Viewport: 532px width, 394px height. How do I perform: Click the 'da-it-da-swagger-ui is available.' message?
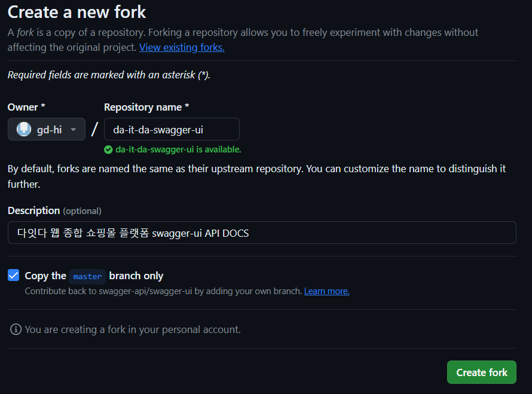(x=179, y=149)
